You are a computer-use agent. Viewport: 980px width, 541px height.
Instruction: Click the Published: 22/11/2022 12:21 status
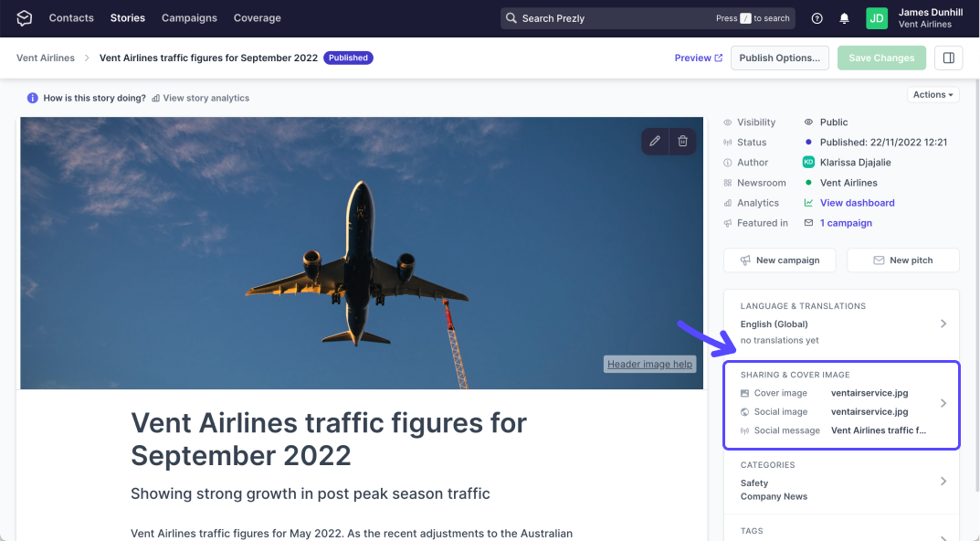(x=883, y=142)
